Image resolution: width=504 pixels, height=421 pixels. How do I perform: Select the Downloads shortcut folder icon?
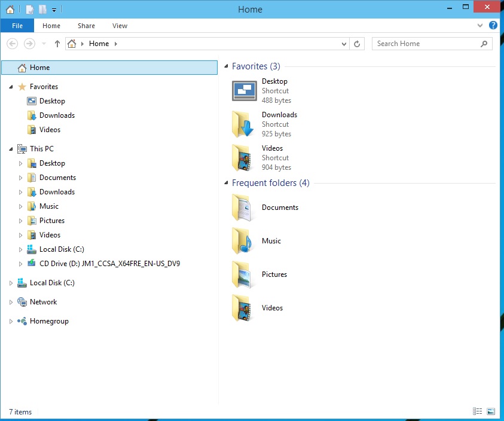pyautogui.click(x=243, y=124)
